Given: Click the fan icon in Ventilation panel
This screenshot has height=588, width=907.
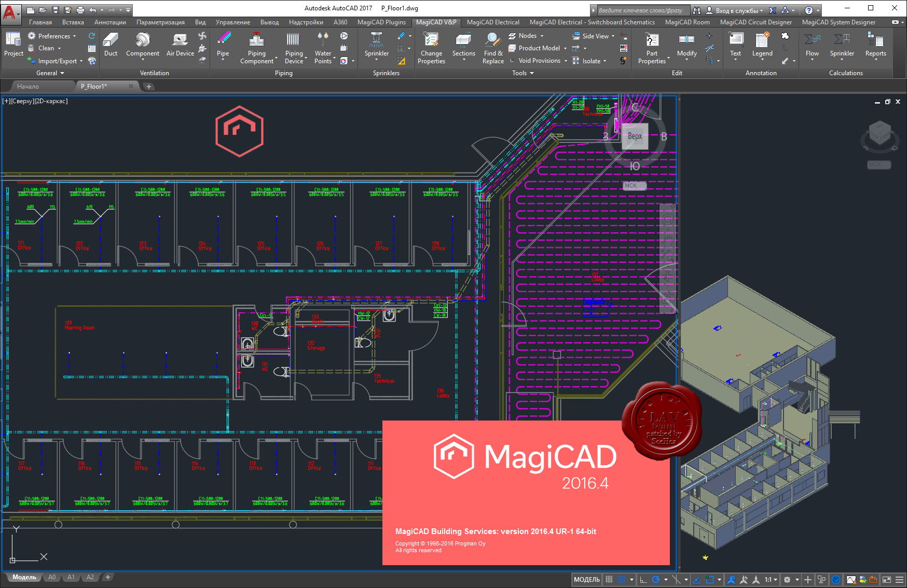Looking at the screenshot, I should coord(202,36).
